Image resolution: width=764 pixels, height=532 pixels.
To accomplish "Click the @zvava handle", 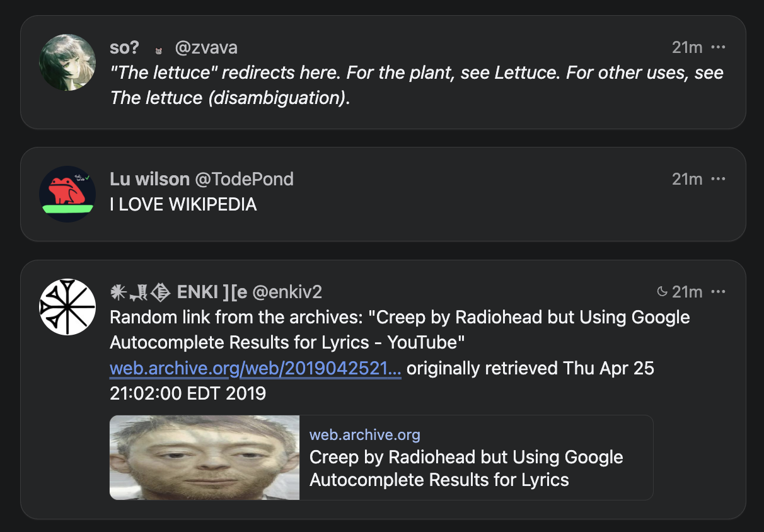I will 205,47.
